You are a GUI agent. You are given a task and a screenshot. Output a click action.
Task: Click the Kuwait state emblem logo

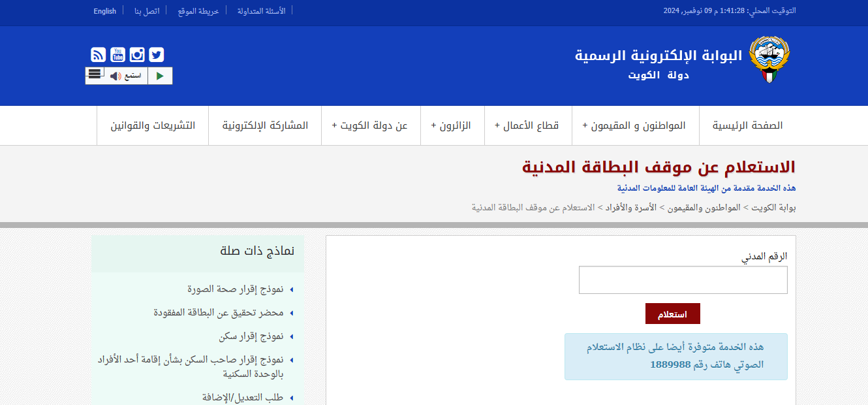(769, 59)
